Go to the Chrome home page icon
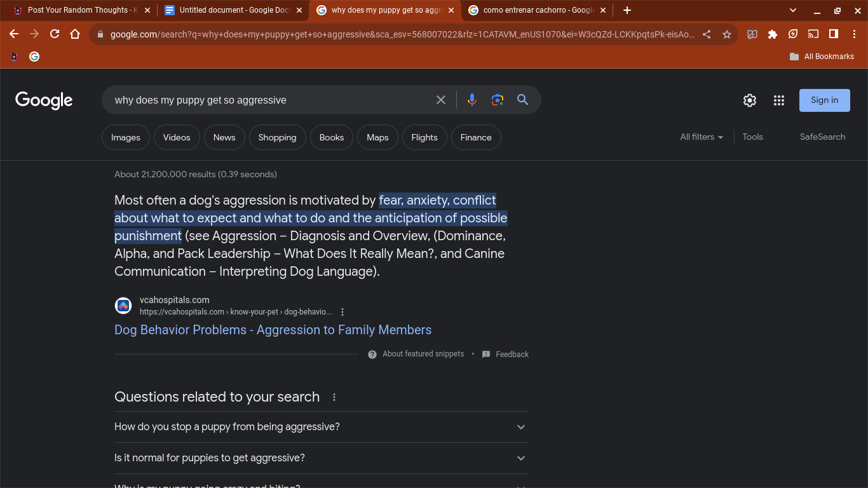 [x=75, y=34]
